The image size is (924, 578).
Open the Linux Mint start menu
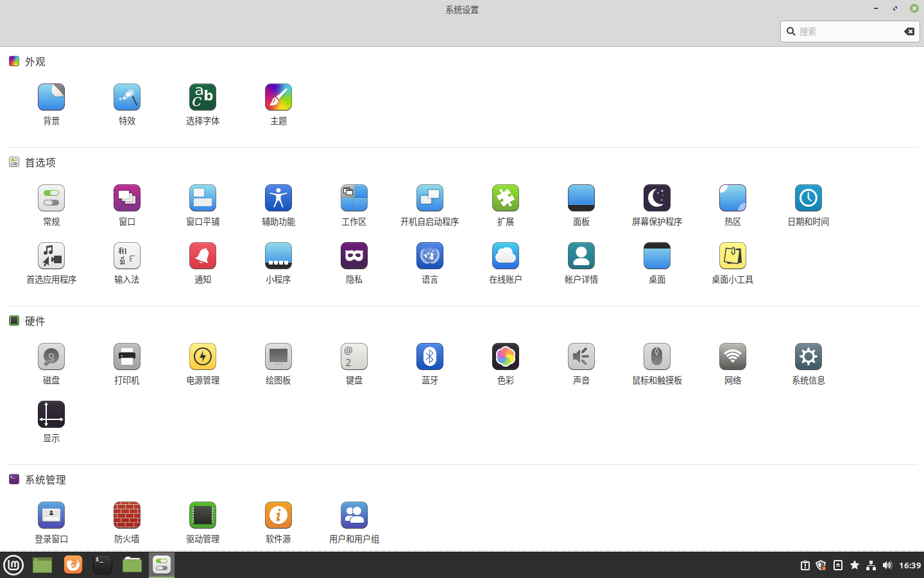tap(13, 565)
